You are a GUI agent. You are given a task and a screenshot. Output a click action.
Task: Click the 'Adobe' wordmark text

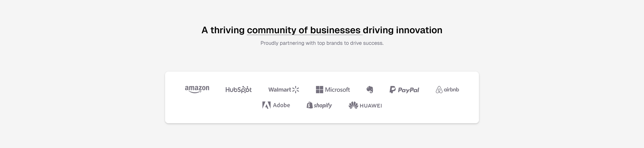point(281,105)
